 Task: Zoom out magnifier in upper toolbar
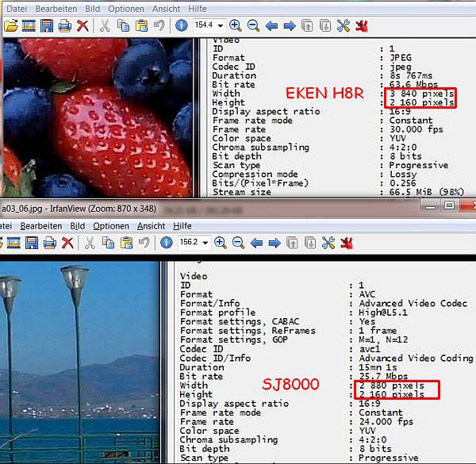pyautogui.click(x=254, y=26)
